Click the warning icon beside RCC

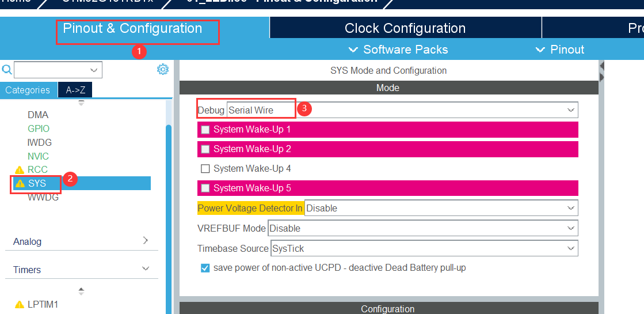coord(20,170)
